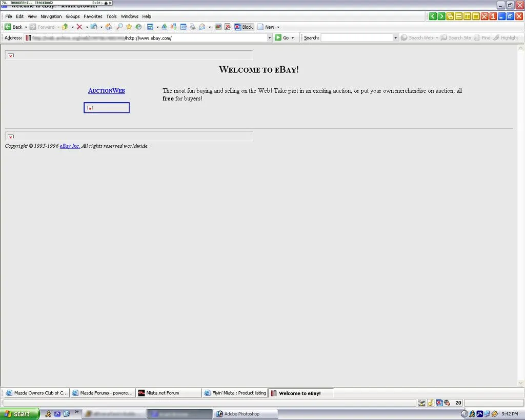Toggle the Block pop-ups button
This screenshot has width=525, height=420.
point(244,27)
